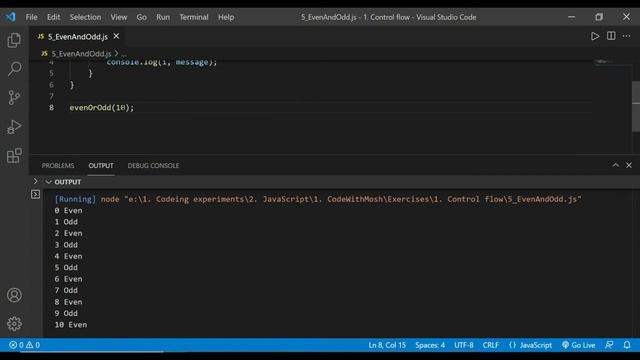The image size is (640, 360).
Task: Click the editor vertical scrollbar
Action: (636, 106)
